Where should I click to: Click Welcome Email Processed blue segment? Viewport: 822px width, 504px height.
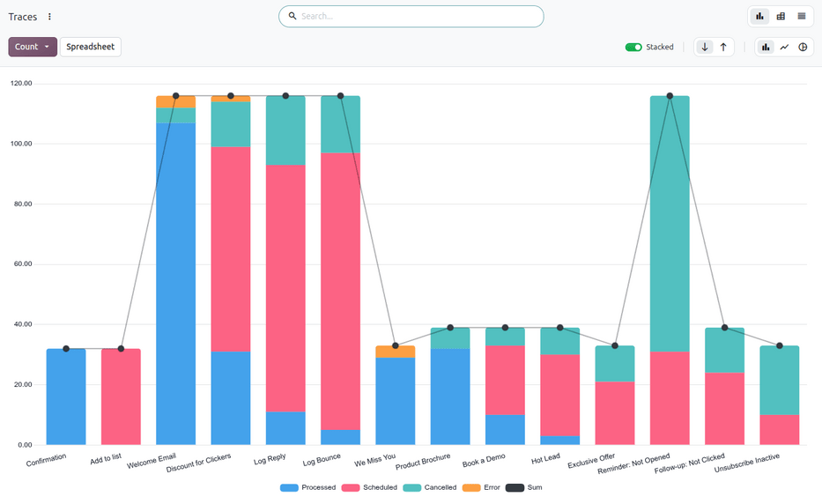(x=175, y=284)
